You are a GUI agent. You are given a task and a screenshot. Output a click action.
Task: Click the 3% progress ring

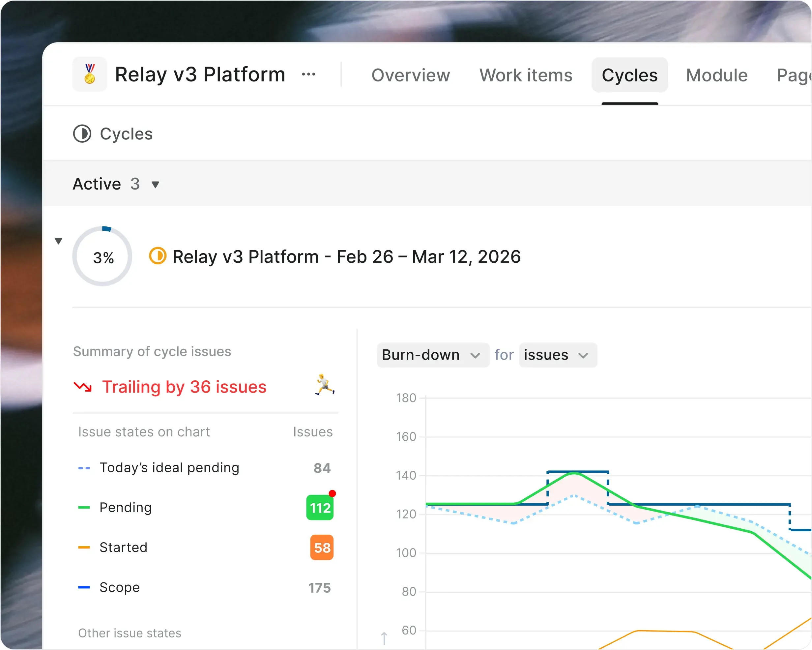102,256
